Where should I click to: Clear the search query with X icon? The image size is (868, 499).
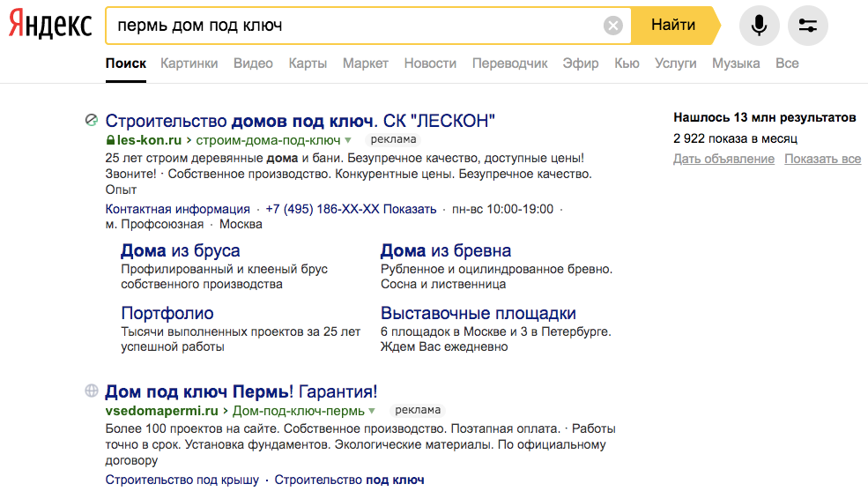point(612,26)
